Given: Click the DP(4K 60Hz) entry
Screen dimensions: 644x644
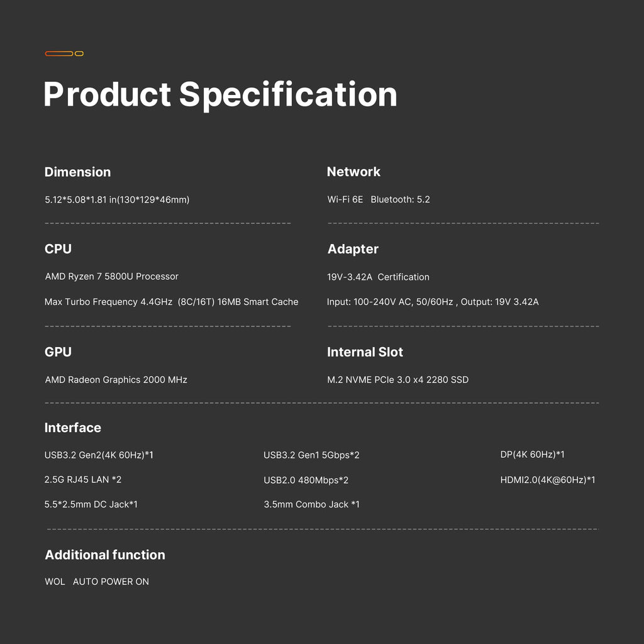Looking at the screenshot, I should (x=532, y=455).
